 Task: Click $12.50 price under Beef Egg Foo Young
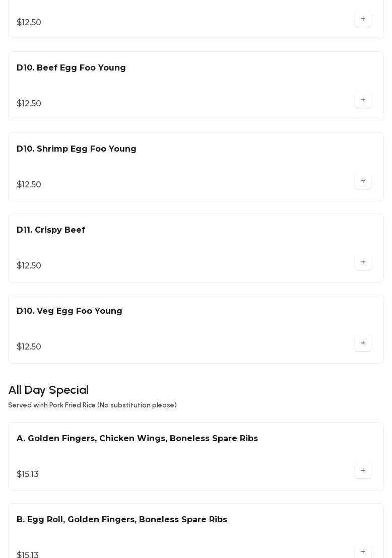coord(29,104)
